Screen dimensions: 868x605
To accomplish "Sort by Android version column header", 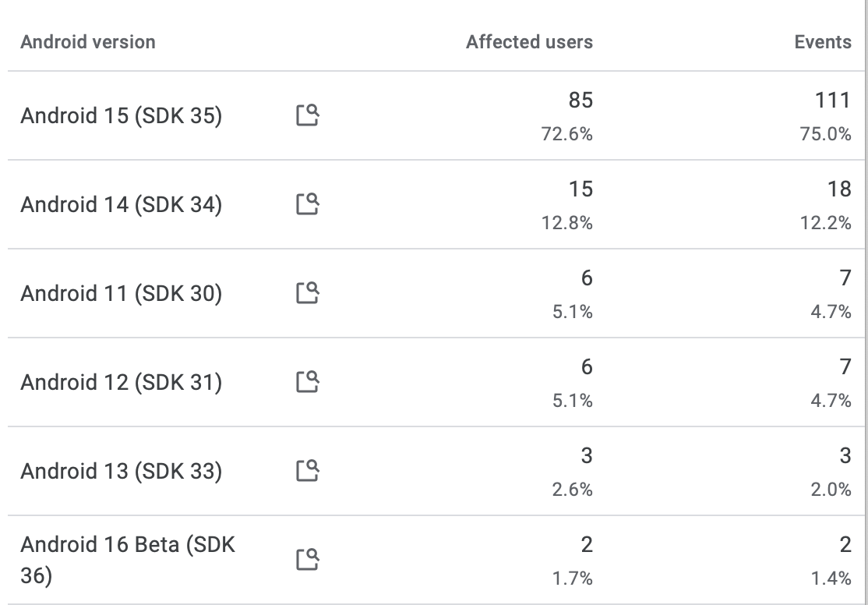I will [x=88, y=42].
